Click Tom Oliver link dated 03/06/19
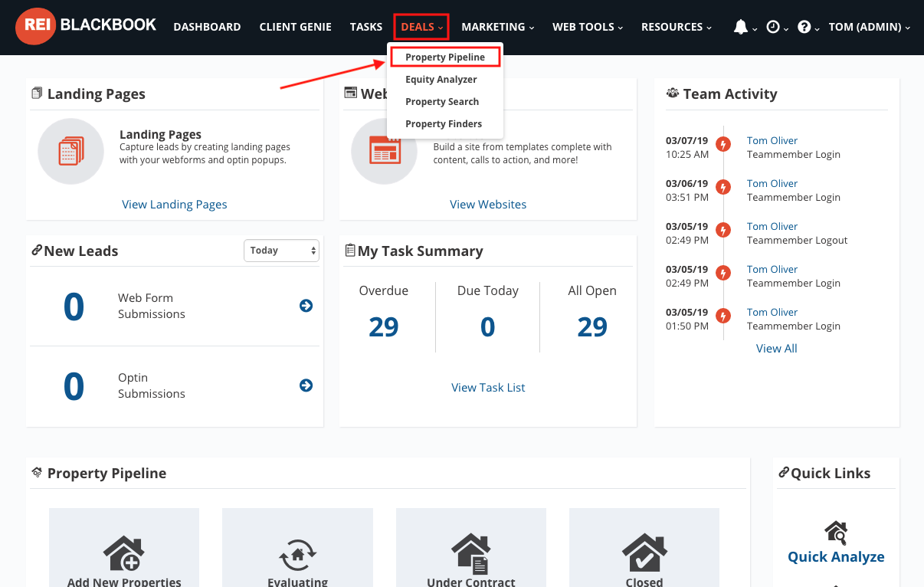This screenshot has width=924, height=587. point(772,184)
